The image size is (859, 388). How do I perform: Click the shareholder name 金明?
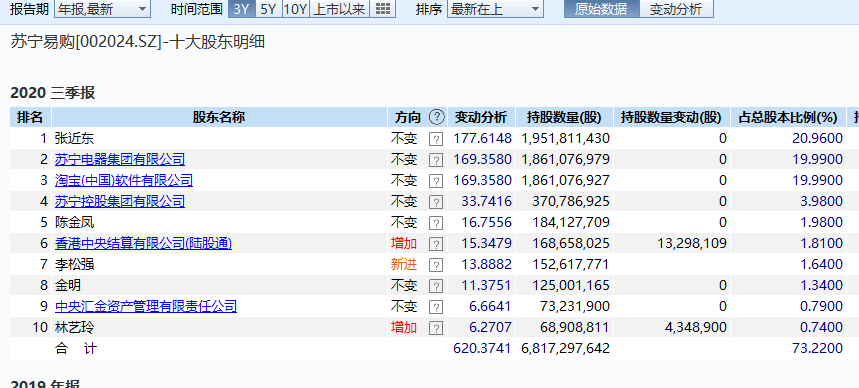68,286
